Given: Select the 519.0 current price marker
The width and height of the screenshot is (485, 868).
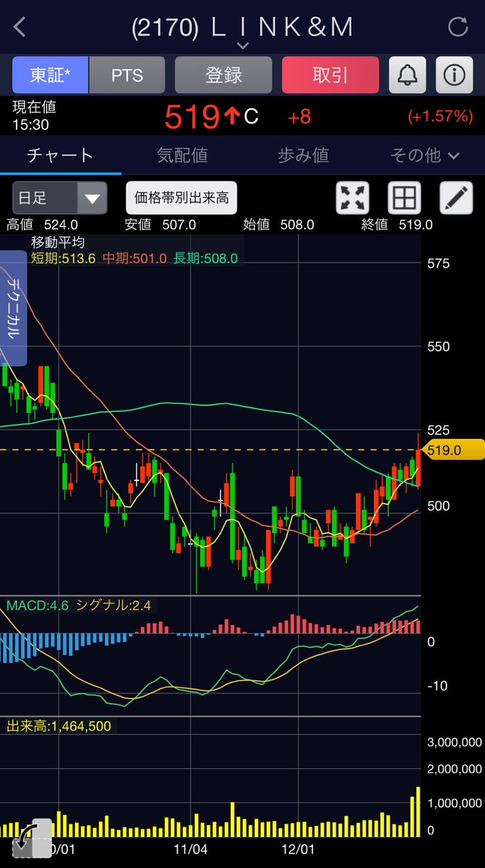Looking at the screenshot, I should pyautogui.click(x=453, y=450).
